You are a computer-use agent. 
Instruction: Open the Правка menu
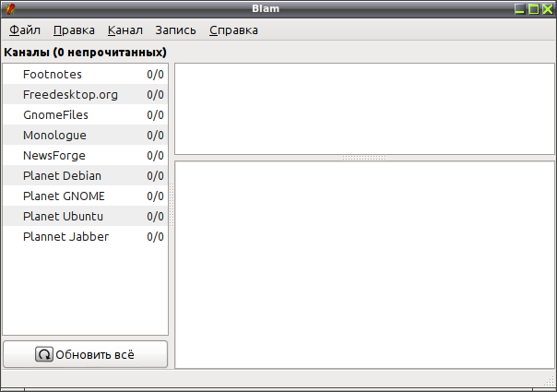coord(74,30)
